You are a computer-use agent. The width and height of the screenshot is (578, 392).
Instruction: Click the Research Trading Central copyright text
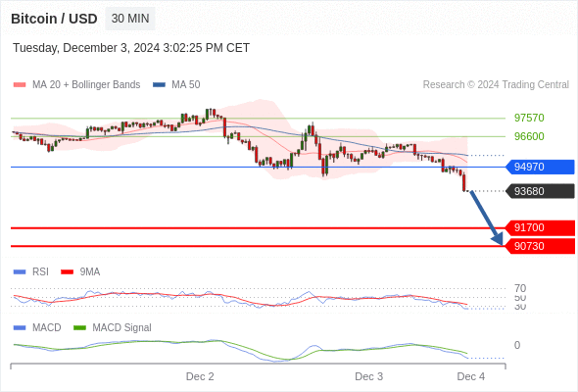496,85
